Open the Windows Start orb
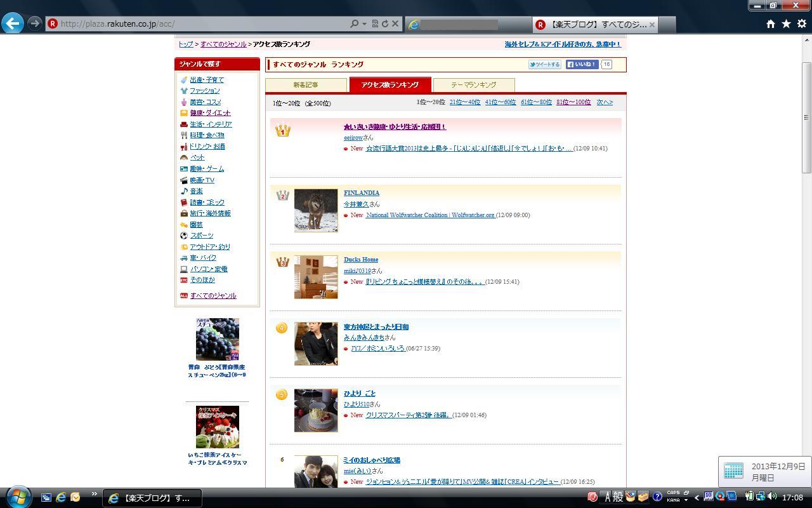This screenshot has height=508, width=812. click(x=18, y=497)
